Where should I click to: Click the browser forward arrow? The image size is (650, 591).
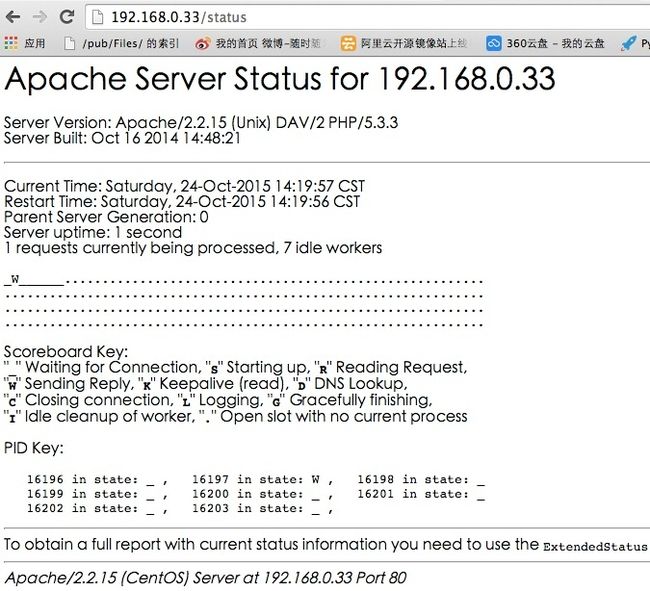[40, 17]
